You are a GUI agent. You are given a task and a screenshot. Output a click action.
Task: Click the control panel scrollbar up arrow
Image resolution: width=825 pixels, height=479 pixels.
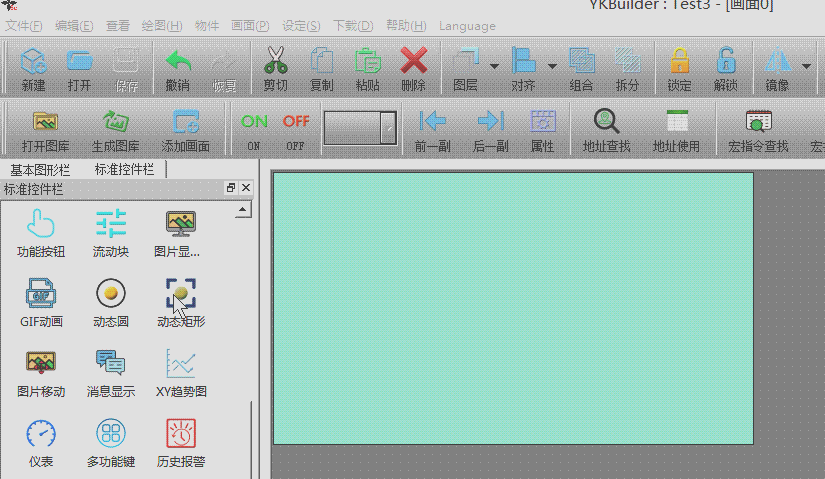point(242,210)
